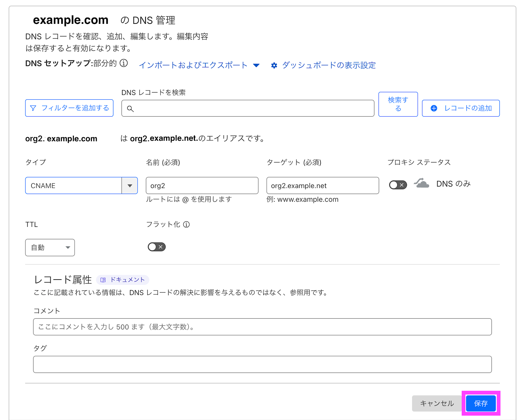524x420 pixels.
Task: Click the タグ input field
Action: coord(262,364)
